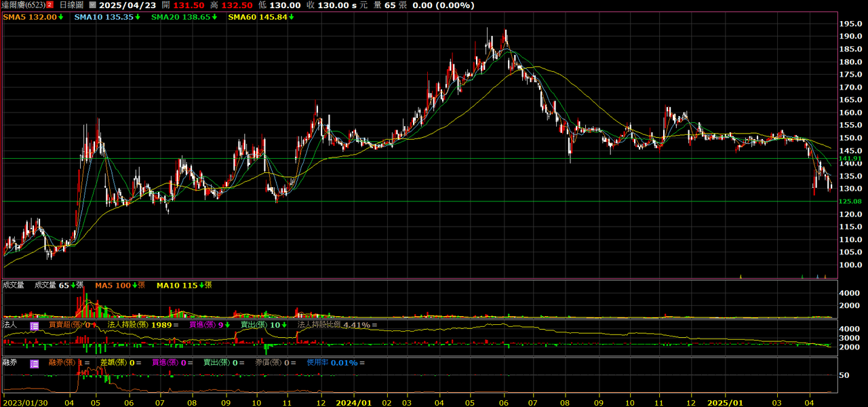Click the close price after 收
Screen dimensions: 868x407
pos(333,5)
